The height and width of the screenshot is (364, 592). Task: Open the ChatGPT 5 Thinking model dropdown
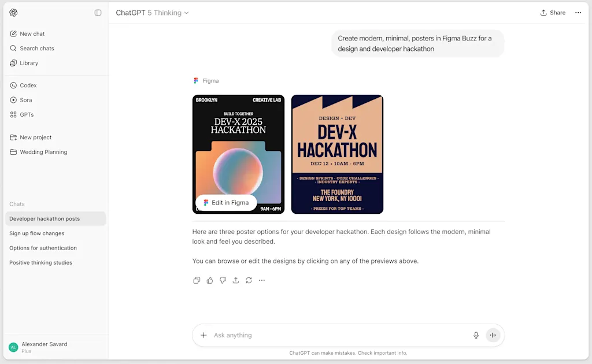[152, 12]
